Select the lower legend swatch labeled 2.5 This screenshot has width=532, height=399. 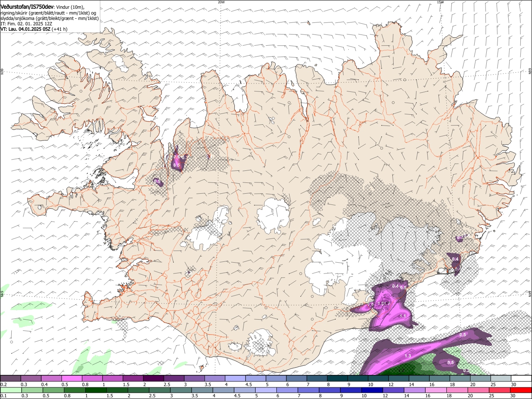(160, 390)
